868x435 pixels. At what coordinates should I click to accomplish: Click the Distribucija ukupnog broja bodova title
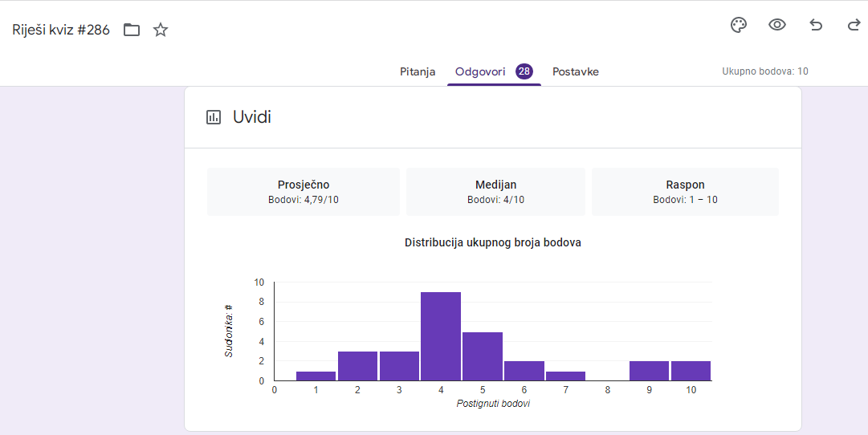tap(493, 242)
